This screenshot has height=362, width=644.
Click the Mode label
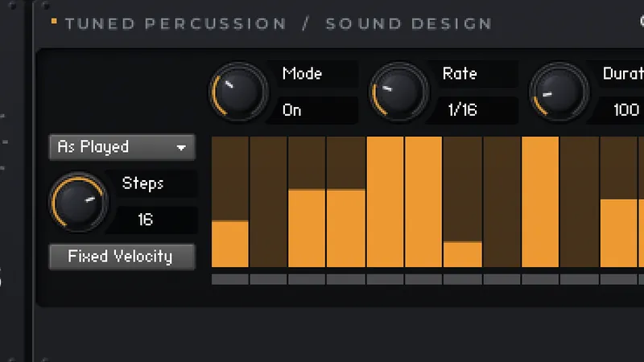click(x=303, y=73)
